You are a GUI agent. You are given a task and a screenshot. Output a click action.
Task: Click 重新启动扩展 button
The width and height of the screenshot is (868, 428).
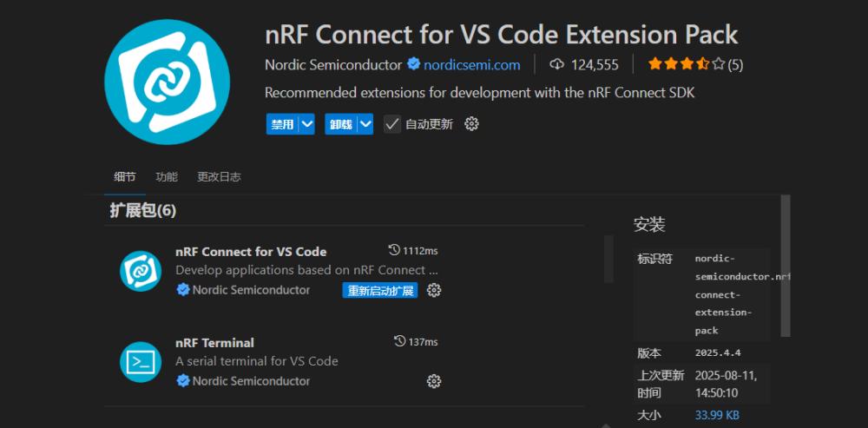pyautogui.click(x=379, y=291)
